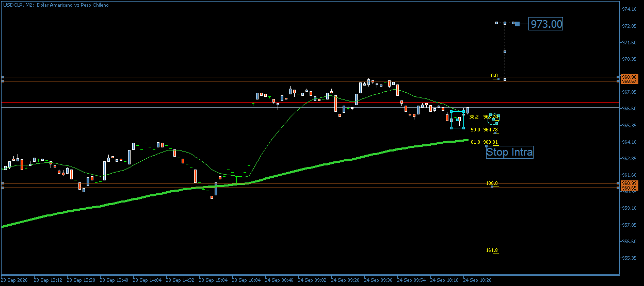Click the 161.8 Fibonacci extension label
This screenshot has width=644, height=286.
tap(492, 250)
